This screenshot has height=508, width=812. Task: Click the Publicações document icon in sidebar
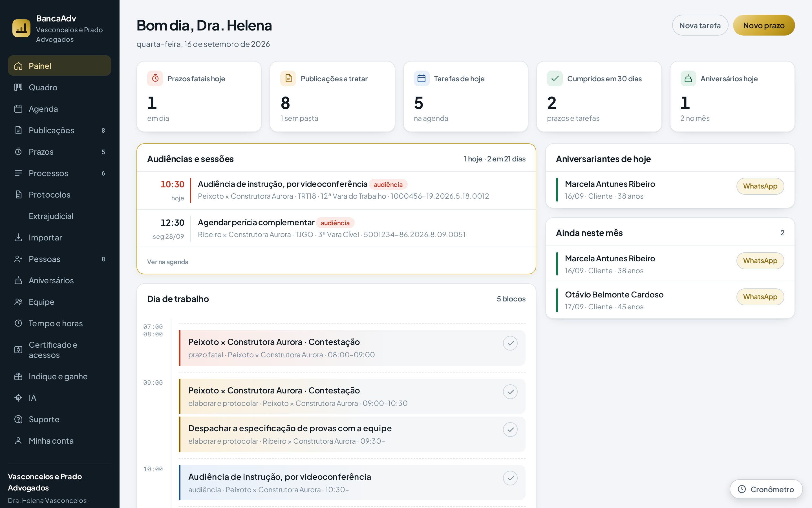coord(18,130)
